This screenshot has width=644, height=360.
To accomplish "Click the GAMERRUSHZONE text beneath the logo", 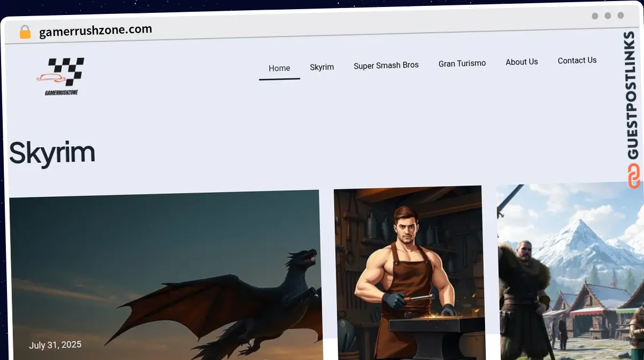I will (x=61, y=92).
